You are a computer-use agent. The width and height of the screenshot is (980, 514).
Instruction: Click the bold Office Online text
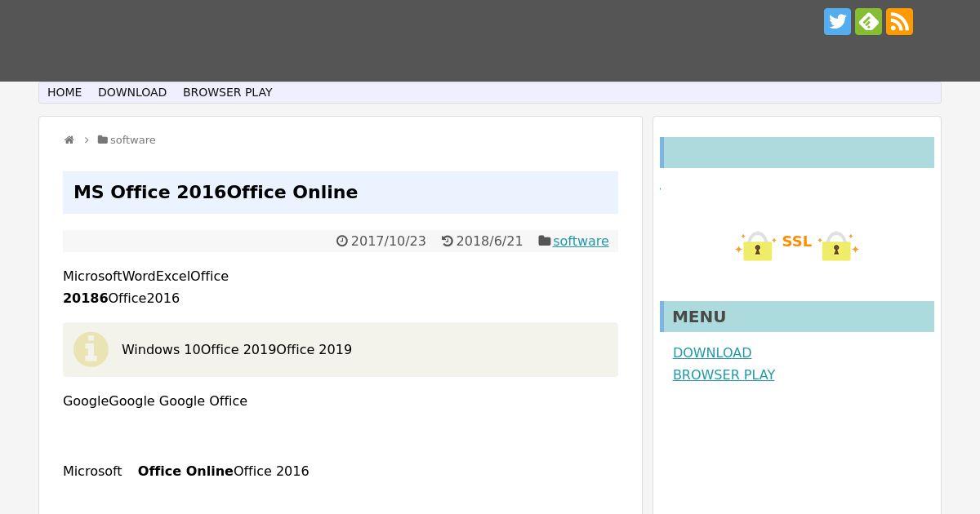click(185, 471)
